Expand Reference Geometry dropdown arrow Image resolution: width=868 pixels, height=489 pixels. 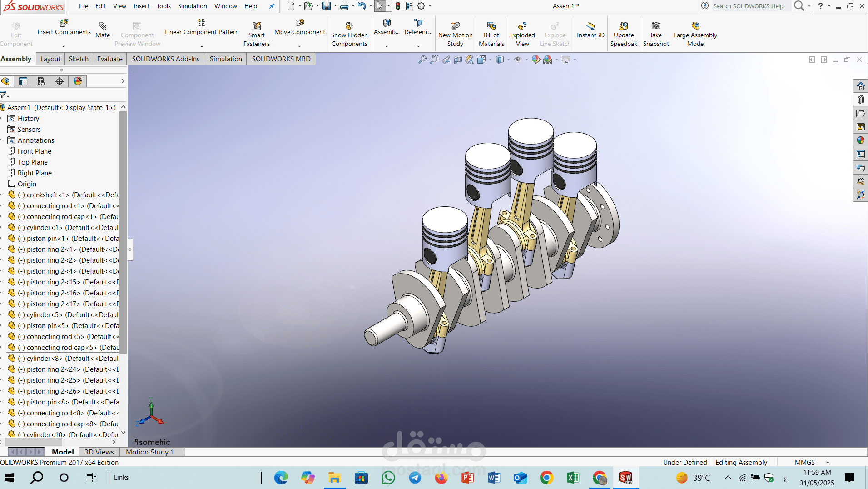pos(418,46)
